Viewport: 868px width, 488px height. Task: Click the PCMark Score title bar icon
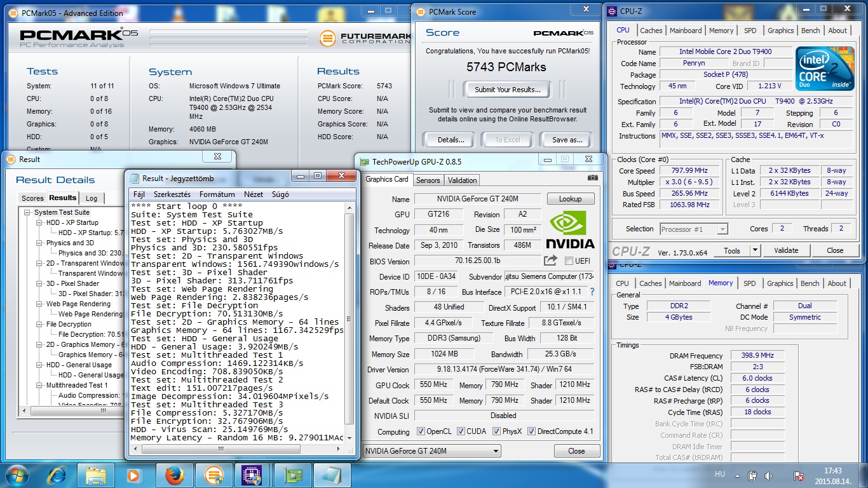pos(421,11)
